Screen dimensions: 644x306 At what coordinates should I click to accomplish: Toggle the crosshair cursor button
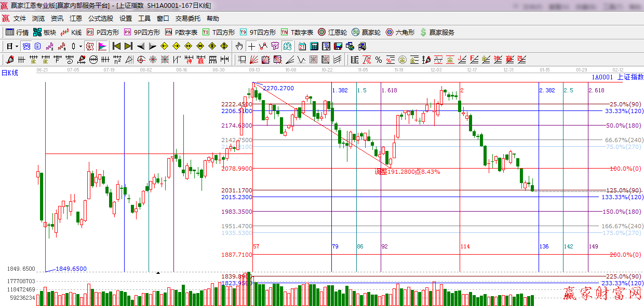(251, 46)
